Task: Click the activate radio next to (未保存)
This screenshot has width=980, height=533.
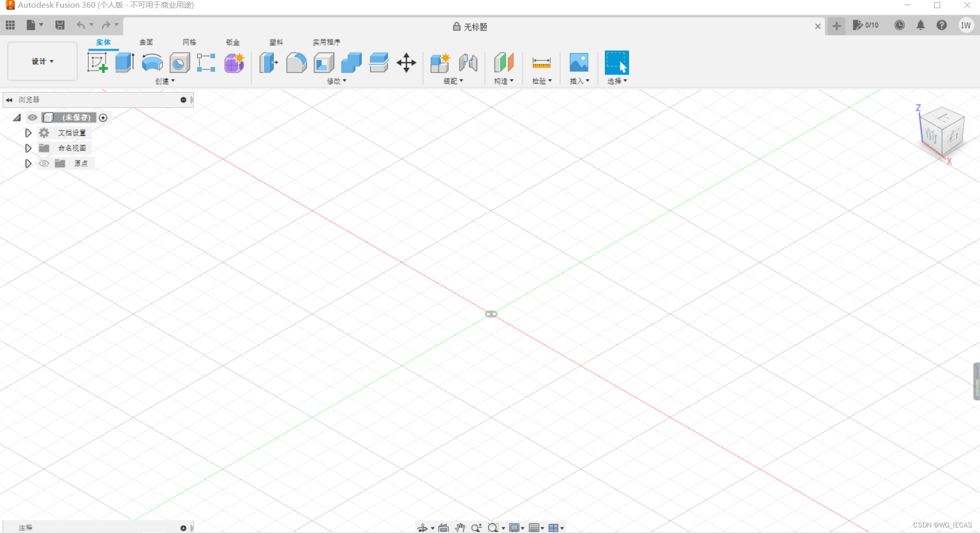Action: pyautogui.click(x=103, y=118)
